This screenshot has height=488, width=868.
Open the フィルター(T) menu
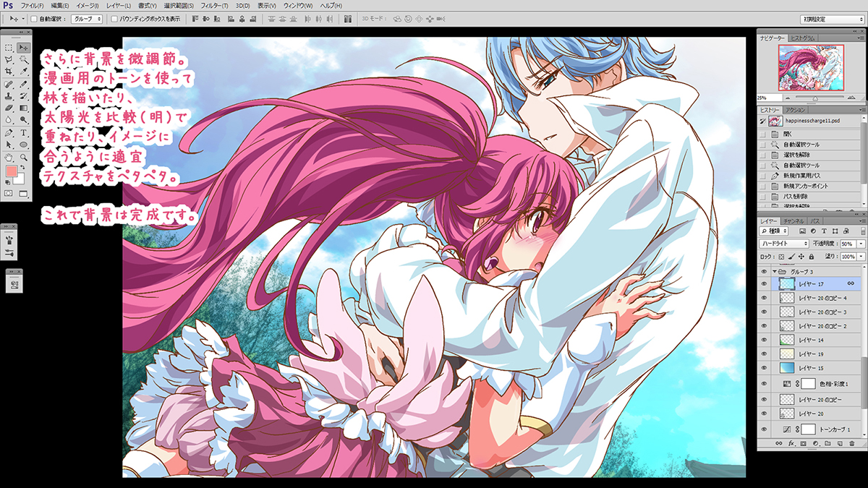click(214, 6)
